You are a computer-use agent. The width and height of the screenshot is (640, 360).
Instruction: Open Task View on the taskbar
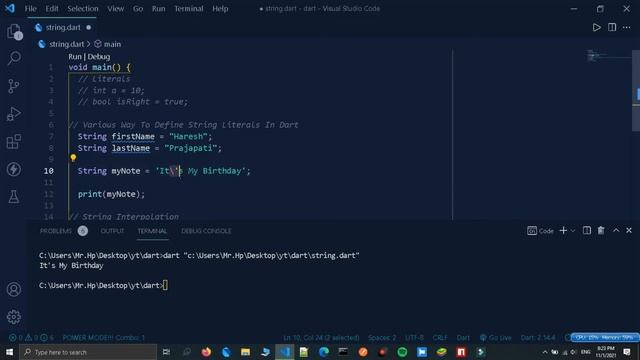pos(166,352)
